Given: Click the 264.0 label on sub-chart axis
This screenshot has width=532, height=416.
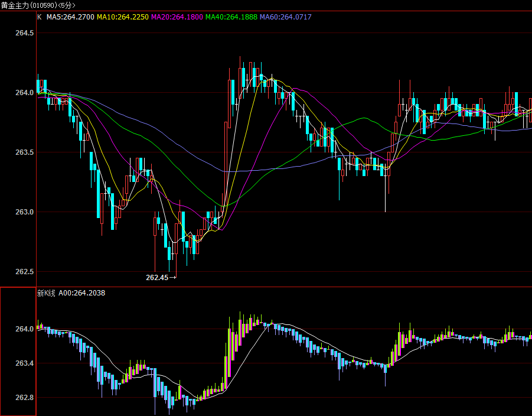Looking at the screenshot, I should pos(24,329).
